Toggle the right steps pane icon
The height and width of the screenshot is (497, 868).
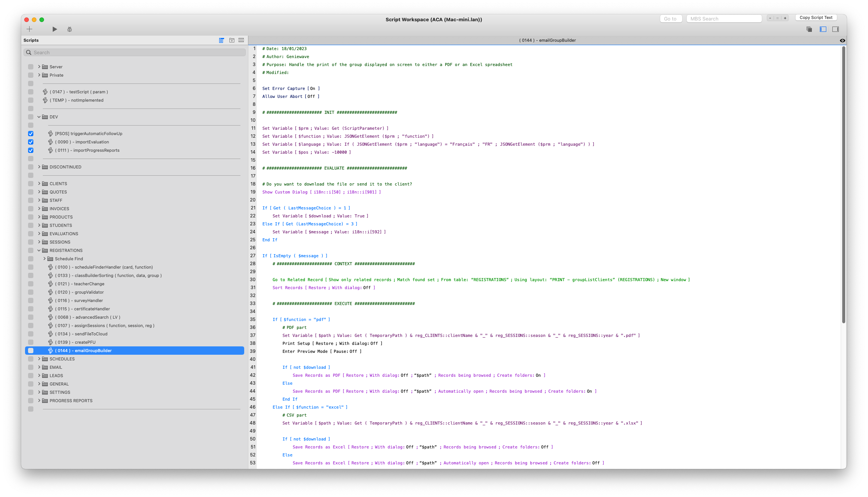(x=835, y=29)
